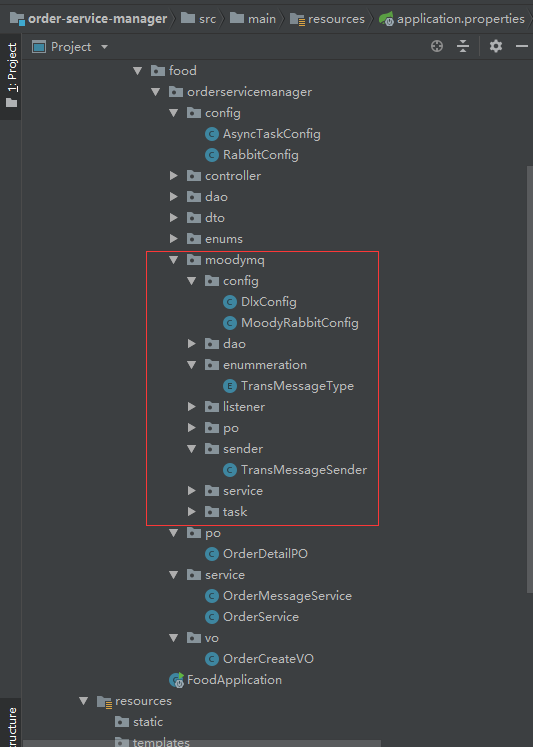The image size is (533, 747).
Task: Select the DlxConfig class icon
Action: (230, 302)
